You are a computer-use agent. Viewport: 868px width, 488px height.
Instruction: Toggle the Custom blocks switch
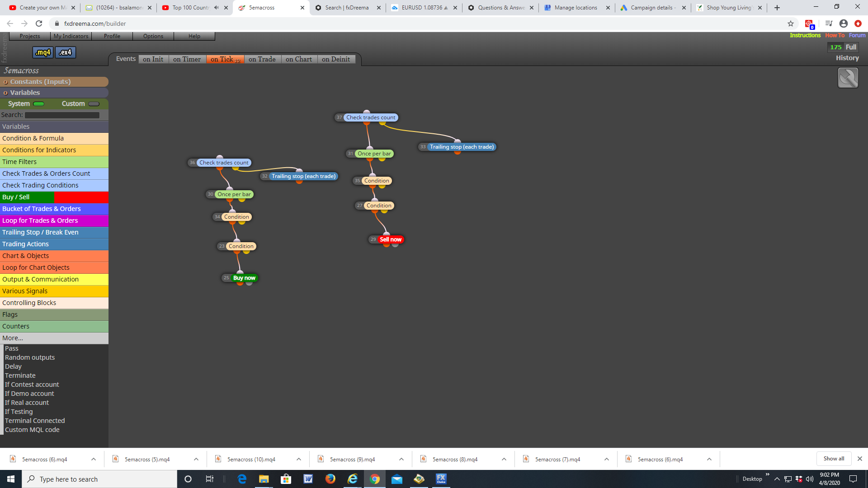(x=94, y=104)
